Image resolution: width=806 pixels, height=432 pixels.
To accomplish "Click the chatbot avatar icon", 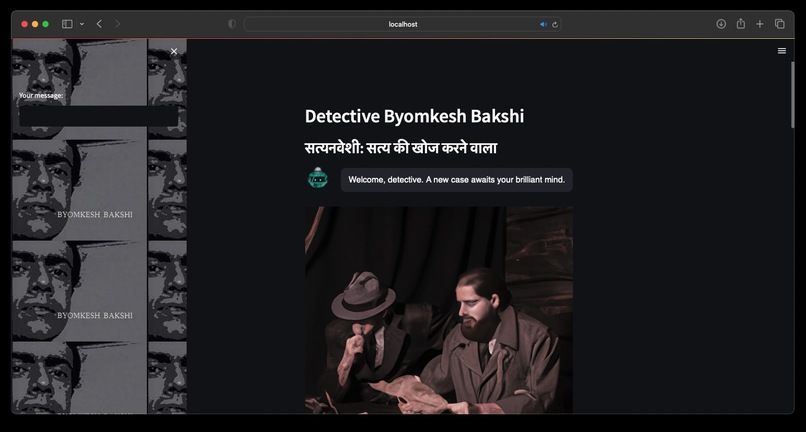I will (318, 178).
